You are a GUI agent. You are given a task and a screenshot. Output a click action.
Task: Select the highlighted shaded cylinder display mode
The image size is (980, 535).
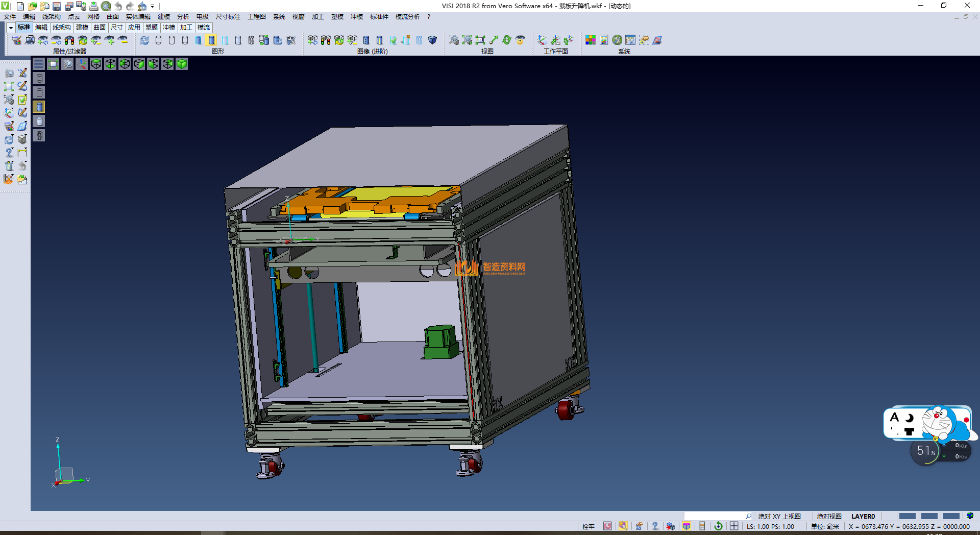click(x=211, y=40)
